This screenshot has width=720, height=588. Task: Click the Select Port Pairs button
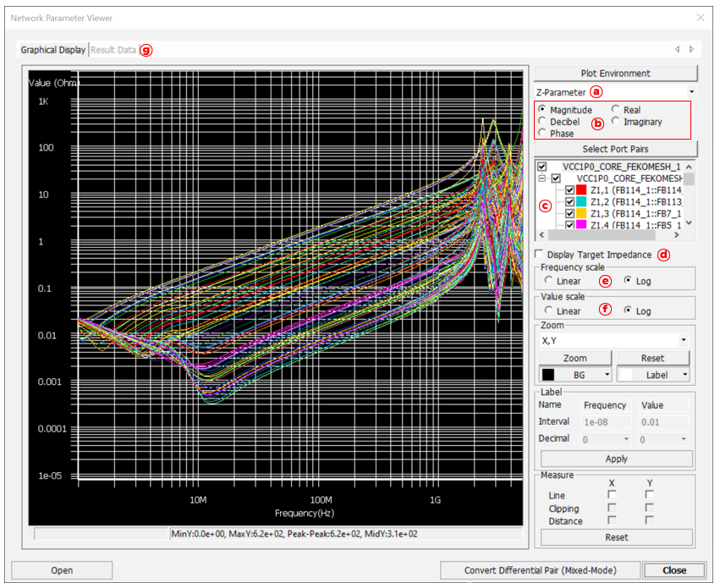point(615,150)
